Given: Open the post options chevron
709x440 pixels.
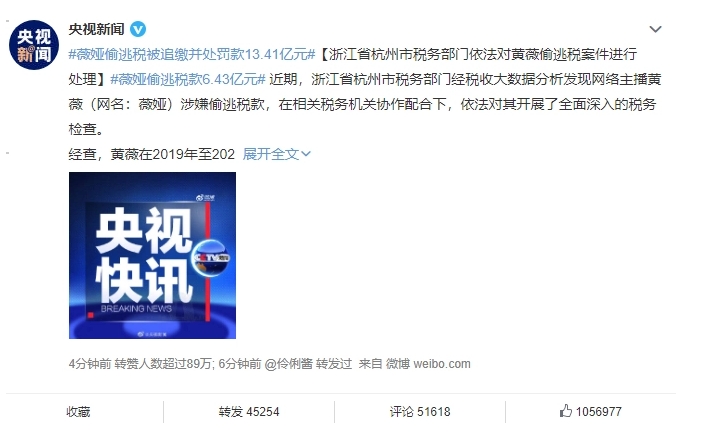Looking at the screenshot, I should pyautogui.click(x=655, y=29).
